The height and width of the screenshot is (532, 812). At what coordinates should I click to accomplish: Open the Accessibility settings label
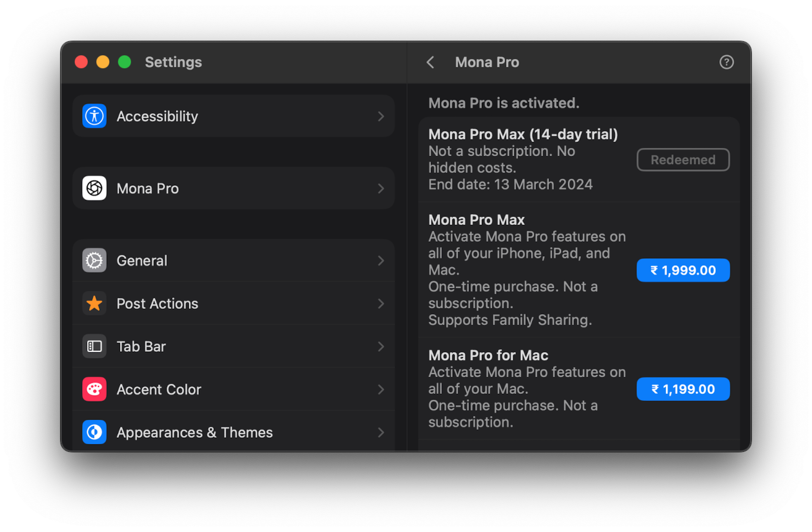(x=157, y=116)
